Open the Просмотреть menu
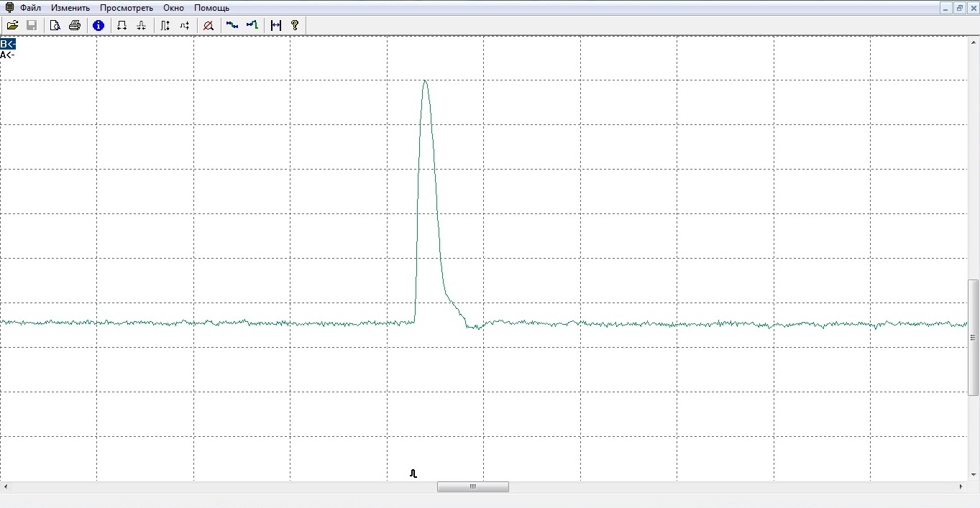This screenshot has width=980, height=508. pos(127,8)
